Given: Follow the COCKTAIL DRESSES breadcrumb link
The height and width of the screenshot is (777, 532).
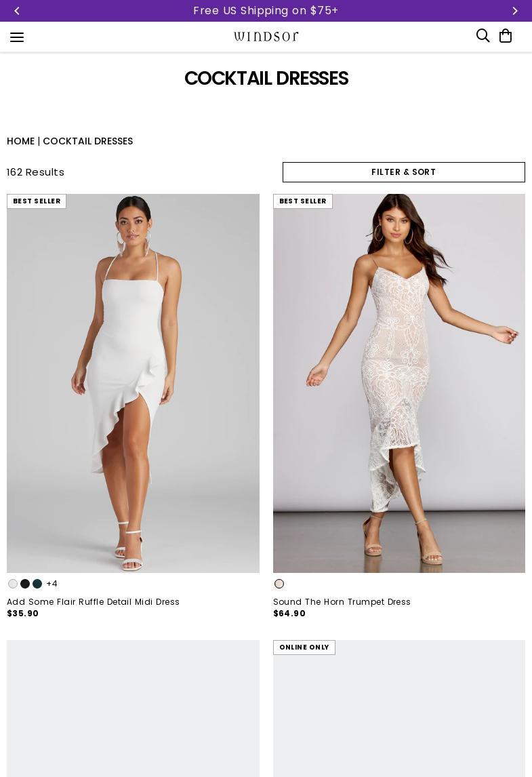Looking at the screenshot, I should coord(87,141).
